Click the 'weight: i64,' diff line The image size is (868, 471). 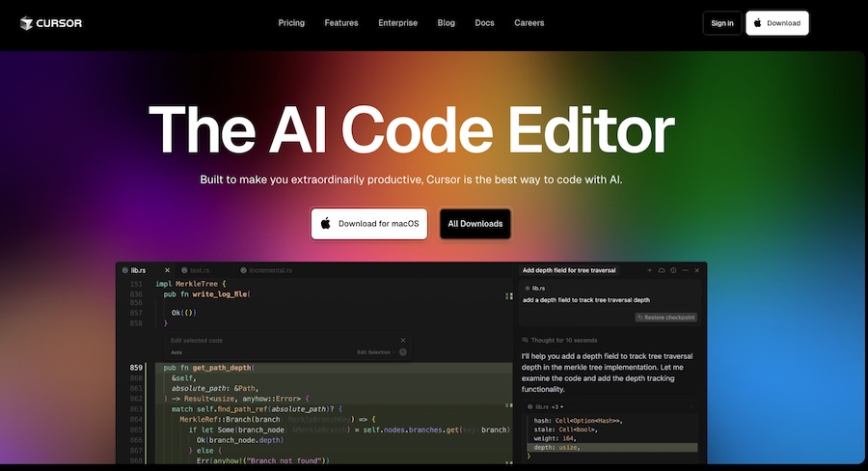tap(554, 438)
